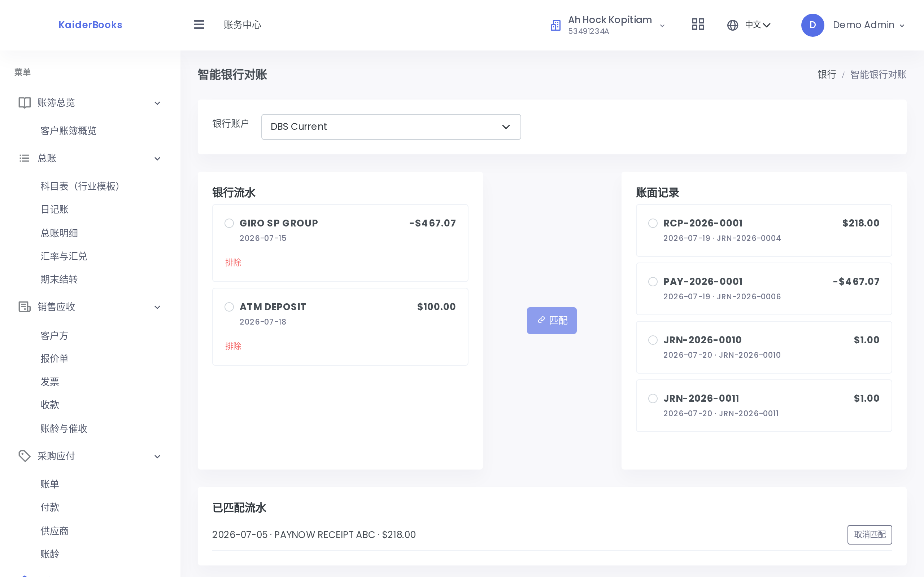The height and width of the screenshot is (577, 924).
Task: Click the globe language icon
Action: pos(732,25)
